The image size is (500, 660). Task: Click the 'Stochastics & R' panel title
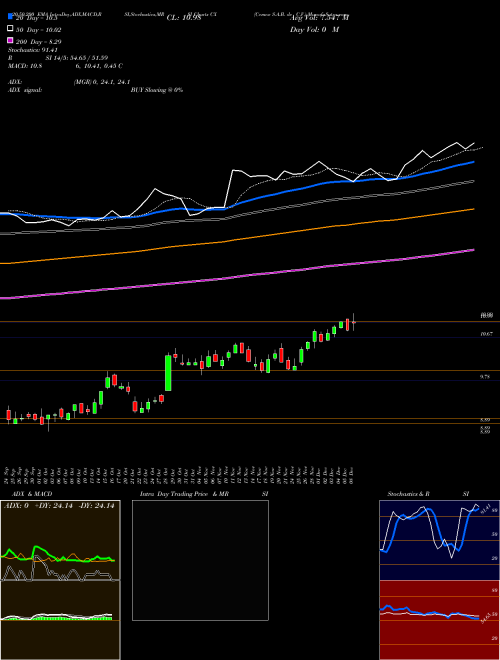(x=408, y=494)
